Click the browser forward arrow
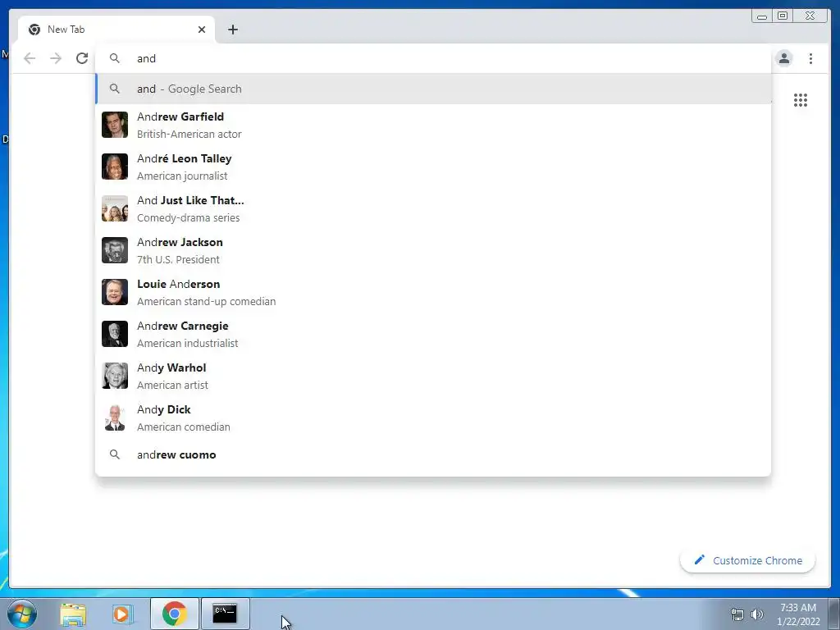The image size is (840, 630). click(56, 58)
